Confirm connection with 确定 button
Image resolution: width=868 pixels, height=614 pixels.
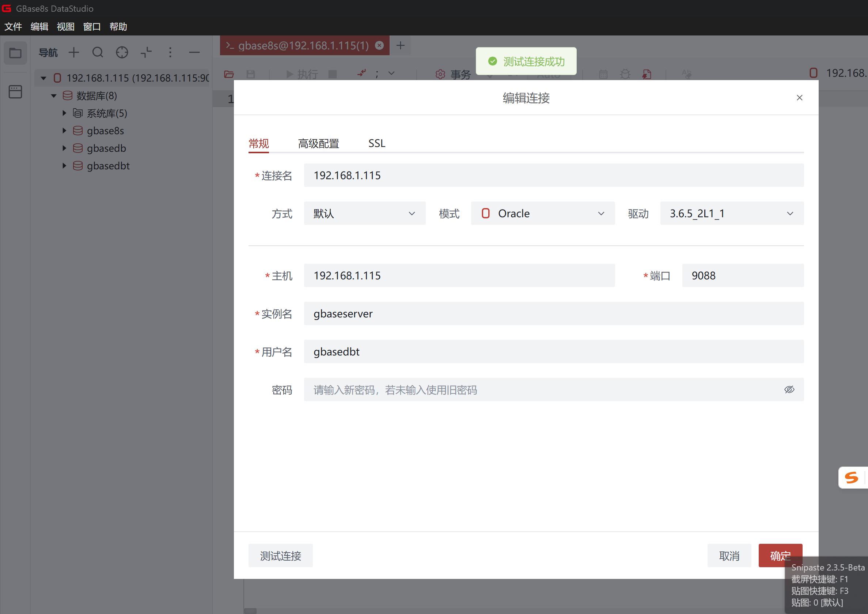click(x=780, y=555)
